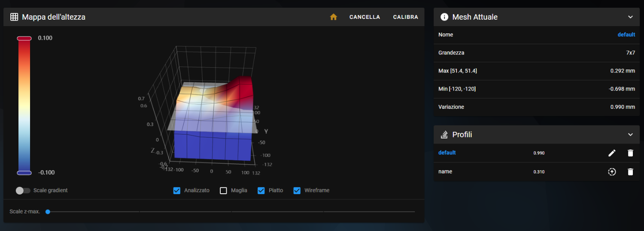Image resolution: width=644 pixels, height=231 pixels.
Task: Uncheck the Analizzato checkbox
Action: point(177,191)
